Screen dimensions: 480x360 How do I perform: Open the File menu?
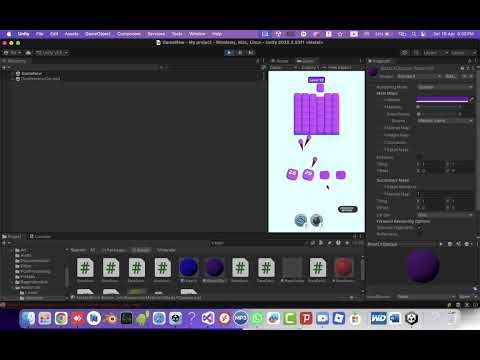coord(40,34)
